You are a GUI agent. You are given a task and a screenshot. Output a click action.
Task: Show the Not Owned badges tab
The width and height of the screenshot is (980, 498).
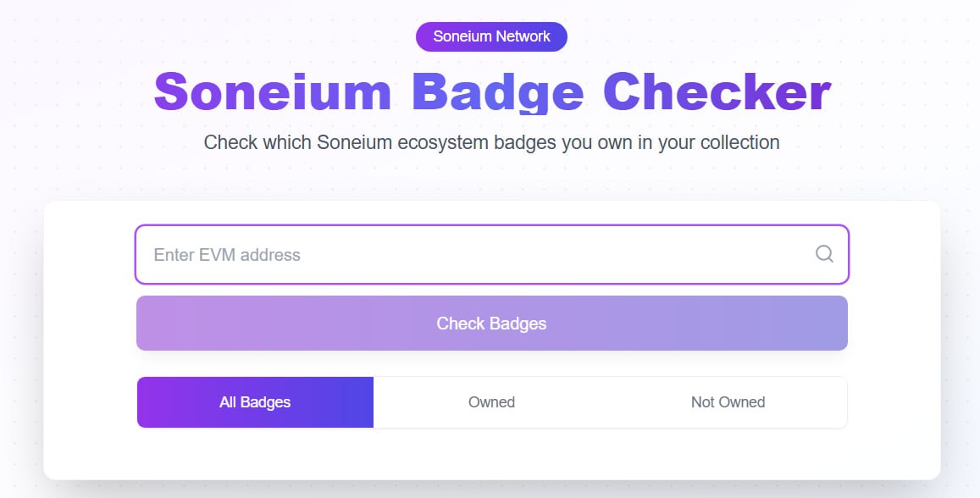(728, 402)
